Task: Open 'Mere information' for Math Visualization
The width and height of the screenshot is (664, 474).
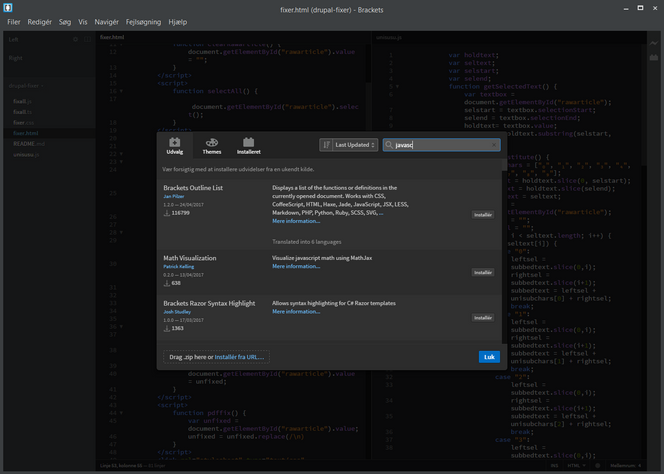Action: coord(296,266)
